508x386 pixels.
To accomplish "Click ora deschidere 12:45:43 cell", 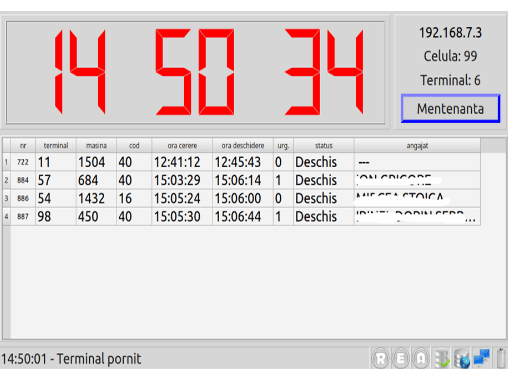I will [243, 162].
